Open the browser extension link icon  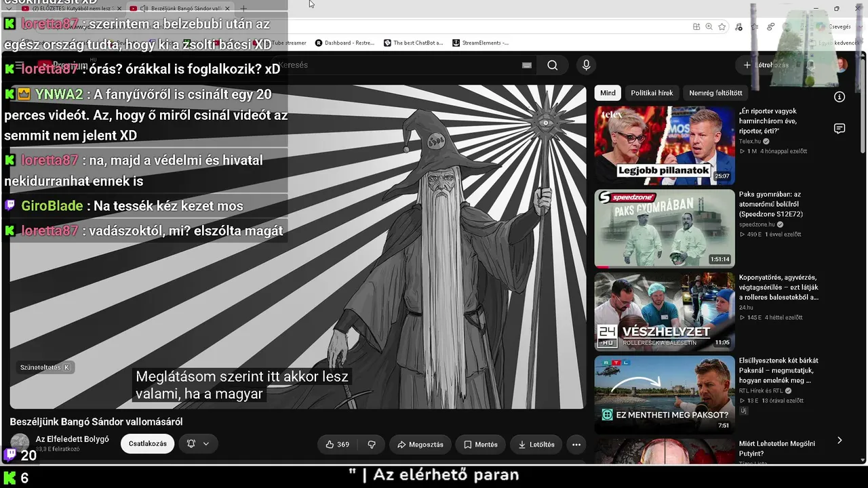click(x=771, y=26)
